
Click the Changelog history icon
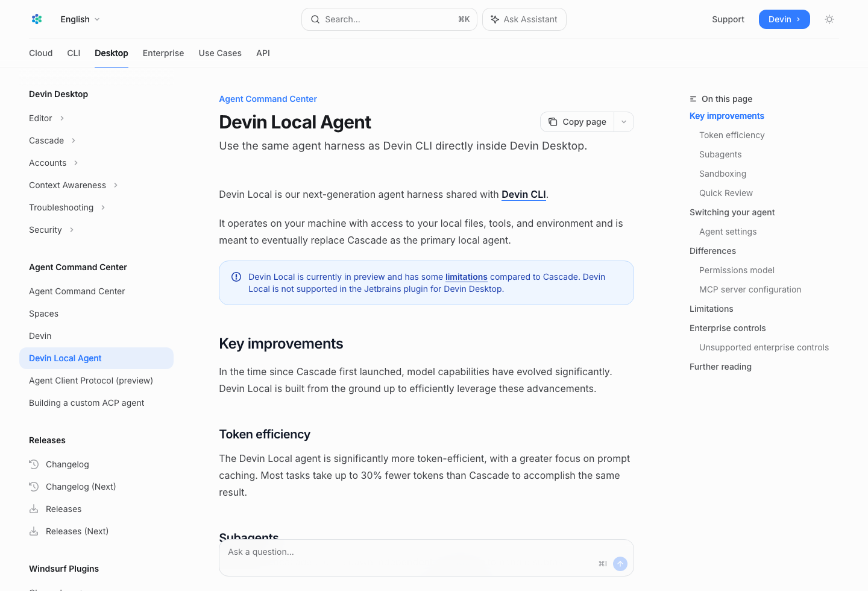tap(34, 464)
